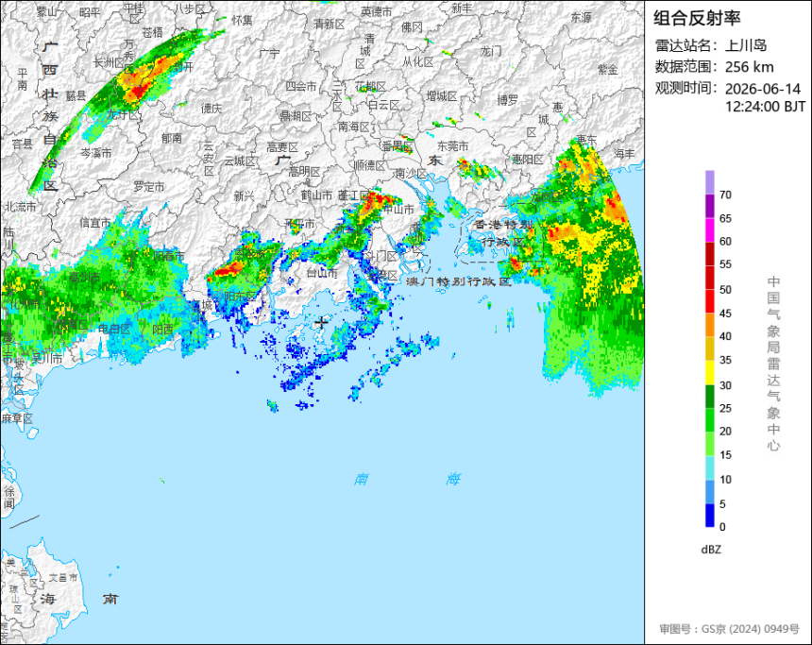Click the 容县 map label
This screenshot has width=812, height=645.
tap(23, 144)
